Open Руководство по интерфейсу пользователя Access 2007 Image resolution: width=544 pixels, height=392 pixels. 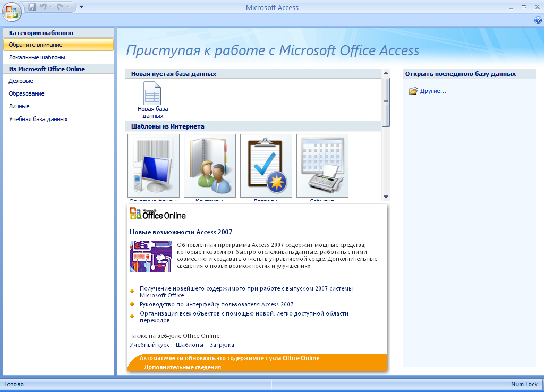[216, 304]
